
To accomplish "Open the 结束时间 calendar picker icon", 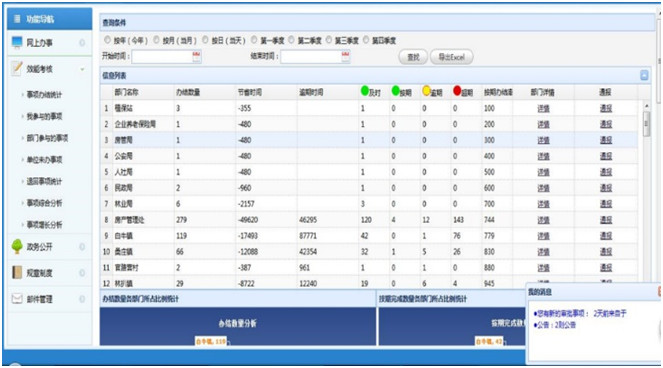I will point(345,57).
